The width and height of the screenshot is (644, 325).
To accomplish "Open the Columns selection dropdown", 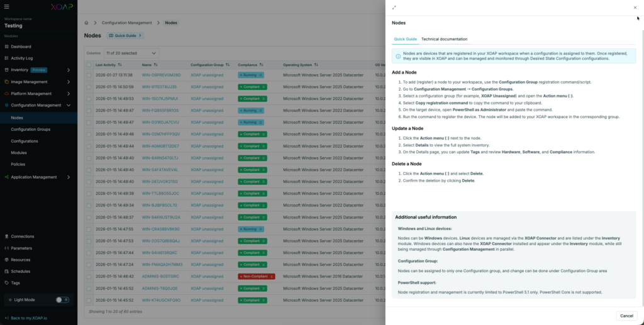I will click(131, 53).
